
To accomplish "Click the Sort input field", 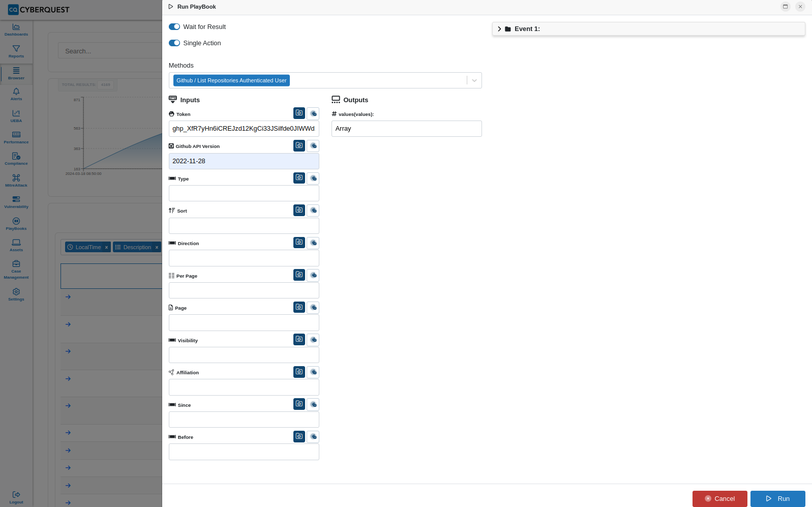I will point(244,226).
